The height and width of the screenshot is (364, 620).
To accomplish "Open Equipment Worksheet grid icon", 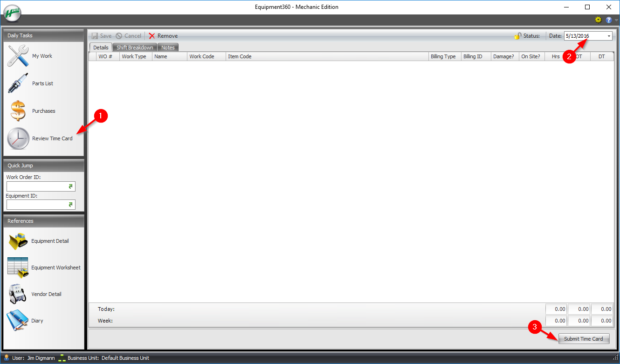I will [x=18, y=268].
